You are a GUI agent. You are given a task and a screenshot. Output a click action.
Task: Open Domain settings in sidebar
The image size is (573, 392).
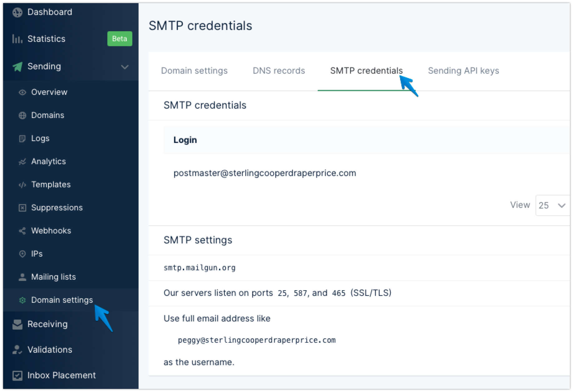62,300
